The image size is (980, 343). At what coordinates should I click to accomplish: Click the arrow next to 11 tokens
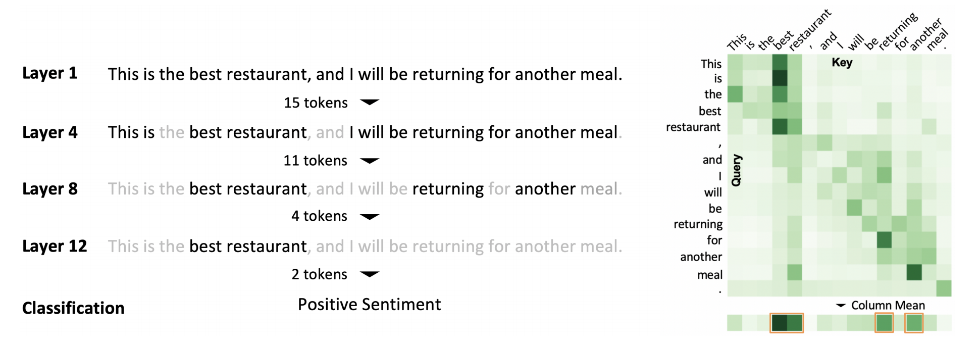(x=370, y=161)
